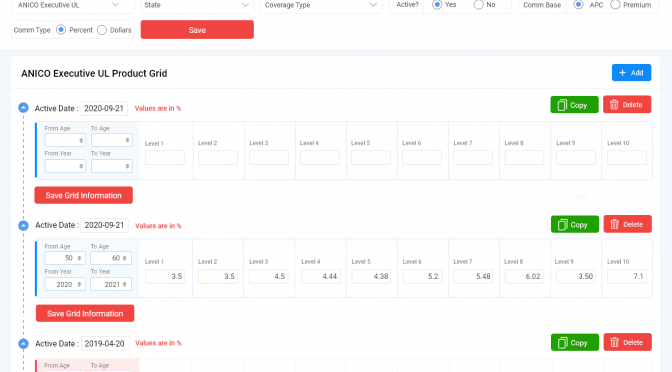This screenshot has height=372, width=672.
Task: Open the Coverage Type dropdown
Action: 321,5
